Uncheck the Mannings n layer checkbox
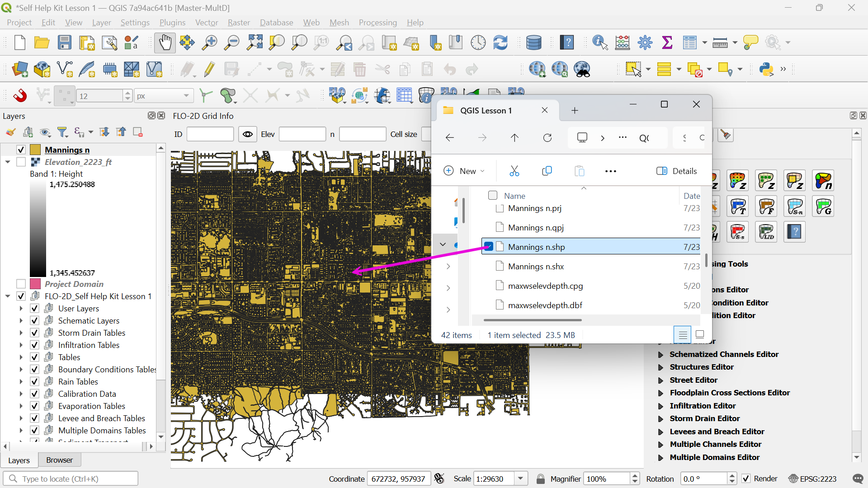The height and width of the screenshot is (488, 868). coord(21,150)
